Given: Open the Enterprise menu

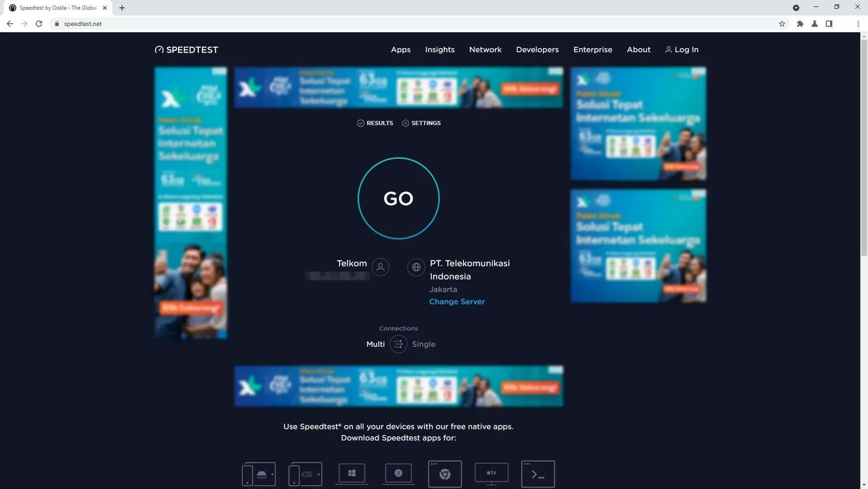Looking at the screenshot, I should [x=593, y=50].
